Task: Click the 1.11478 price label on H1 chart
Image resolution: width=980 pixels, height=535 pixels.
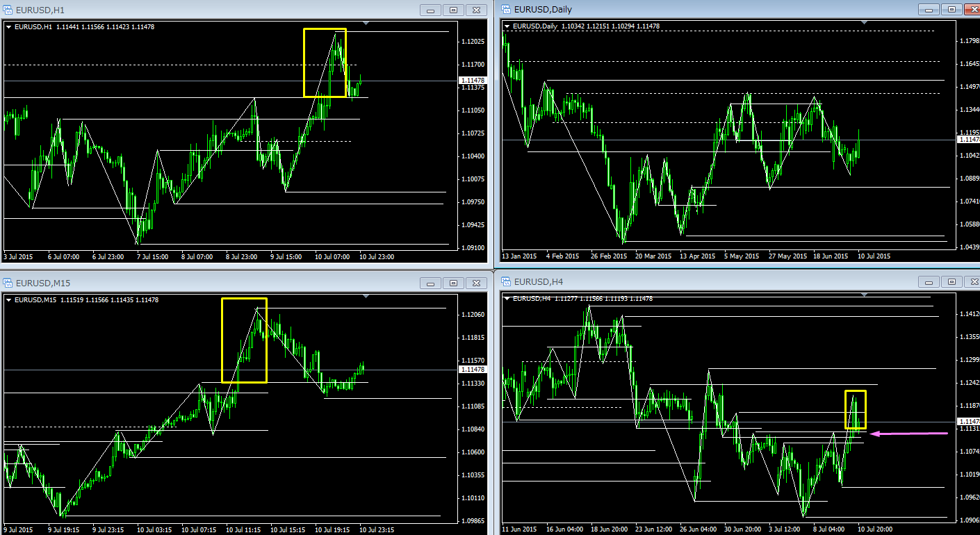Action: point(473,81)
